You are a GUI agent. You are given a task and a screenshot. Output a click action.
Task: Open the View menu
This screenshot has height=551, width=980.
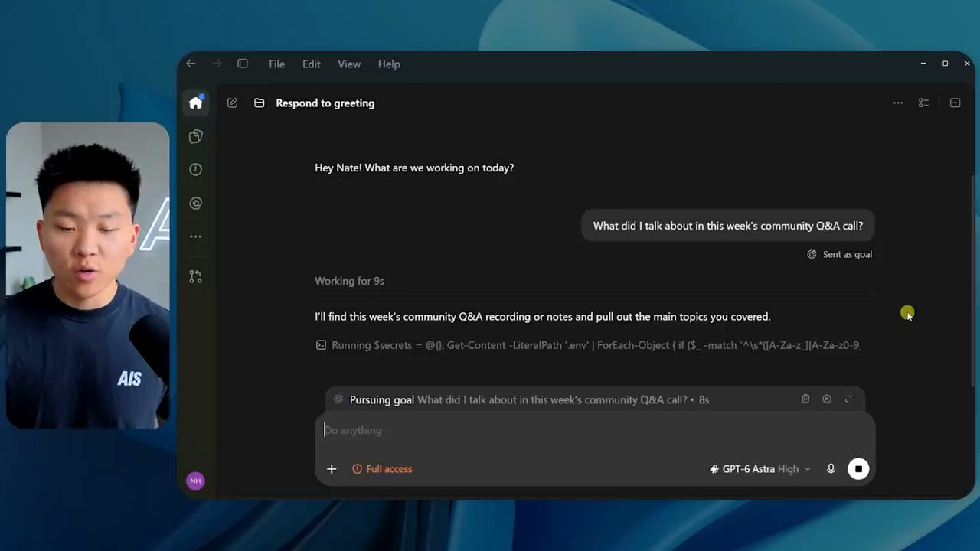pyautogui.click(x=349, y=64)
